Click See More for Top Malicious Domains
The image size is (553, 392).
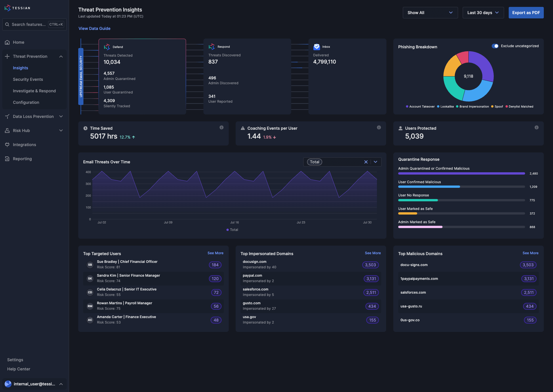531,253
